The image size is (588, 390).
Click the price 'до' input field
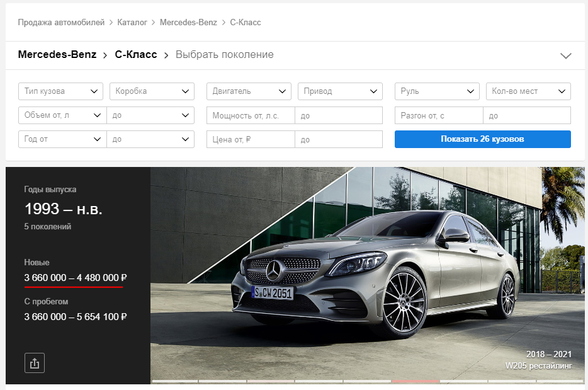click(x=339, y=139)
